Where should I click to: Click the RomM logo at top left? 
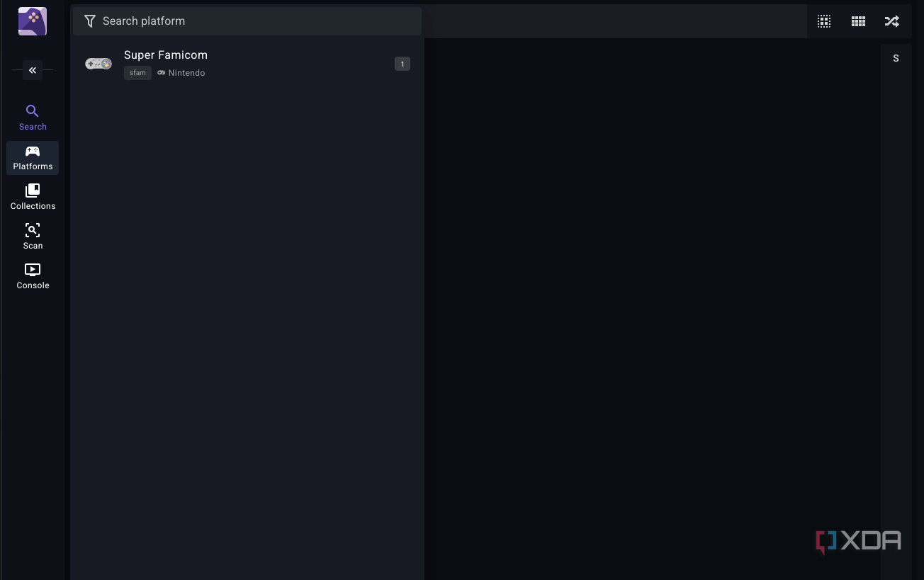click(x=33, y=21)
